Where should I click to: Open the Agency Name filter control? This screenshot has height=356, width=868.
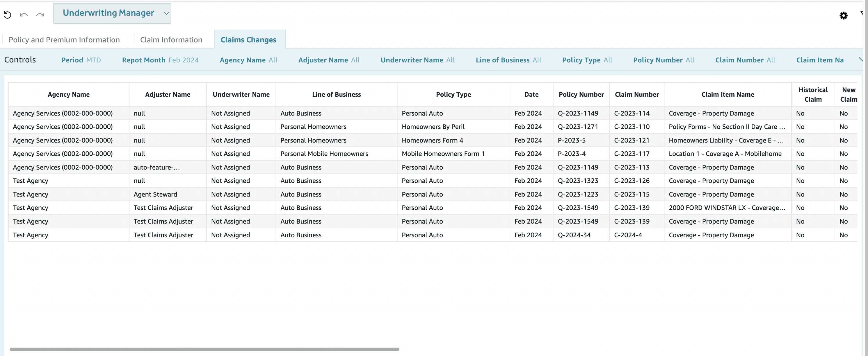click(x=248, y=60)
